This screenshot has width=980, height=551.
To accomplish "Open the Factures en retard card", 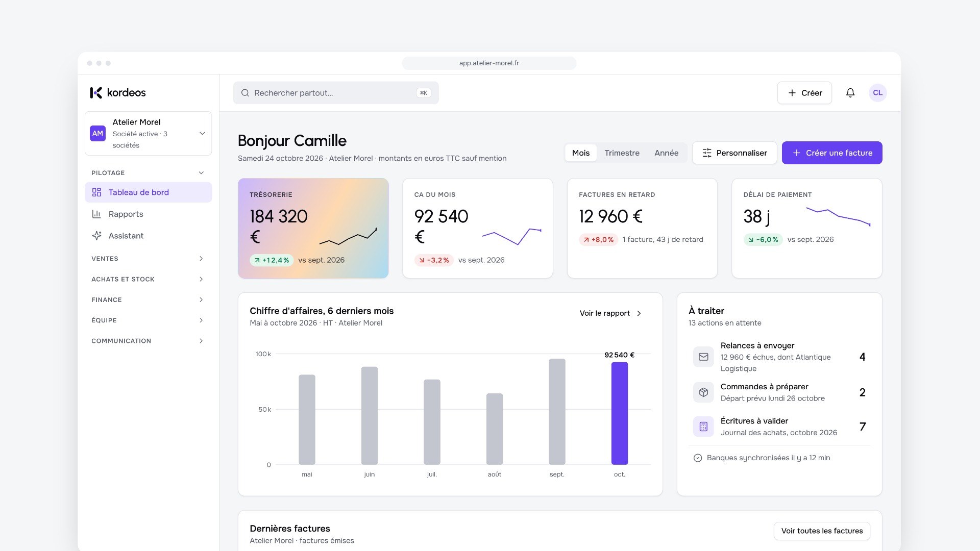I will click(642, 228).
